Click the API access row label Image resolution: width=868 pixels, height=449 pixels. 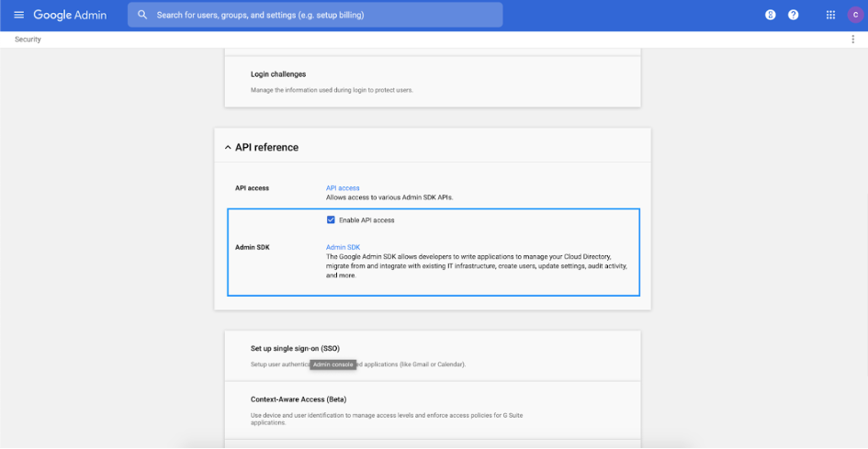coord(252,188)
